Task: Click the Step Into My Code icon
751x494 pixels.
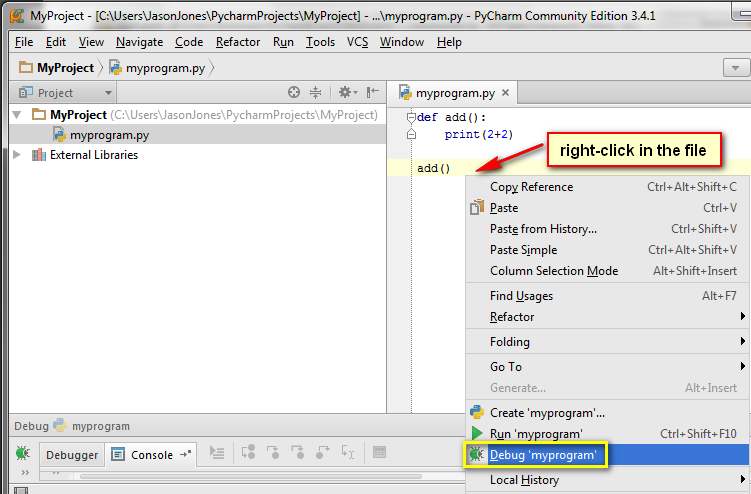Action: [x=298, y=452]
